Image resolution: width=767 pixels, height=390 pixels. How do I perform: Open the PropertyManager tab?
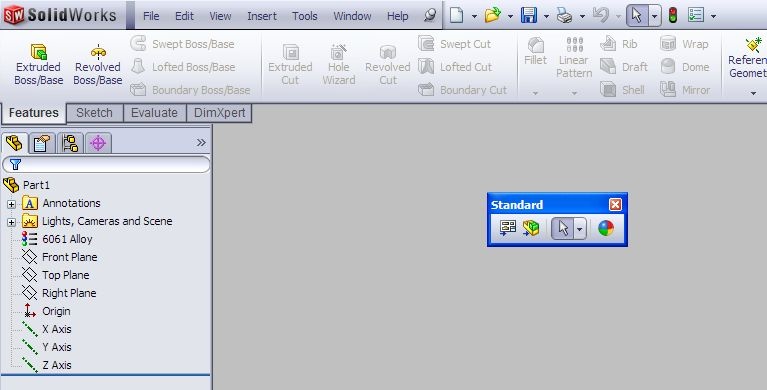pyautogui.click(x=42, y=143)
